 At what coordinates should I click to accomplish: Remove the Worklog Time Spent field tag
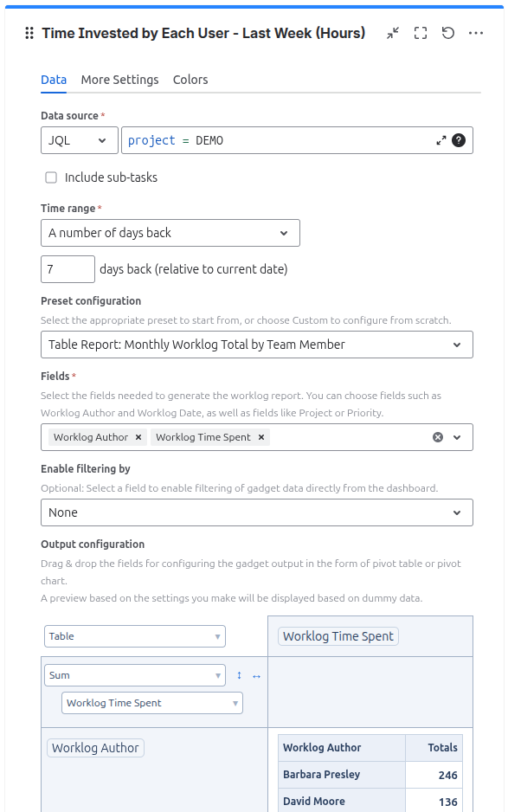[x=261, y=437]
